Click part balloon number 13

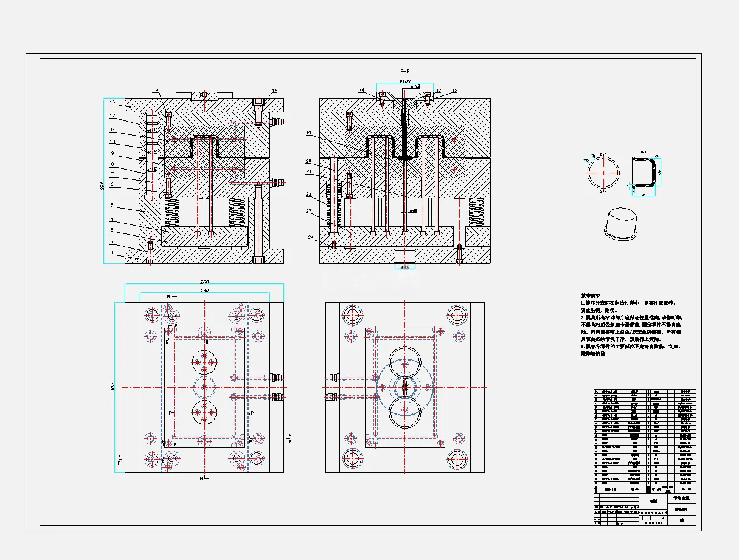click(113, 102)
